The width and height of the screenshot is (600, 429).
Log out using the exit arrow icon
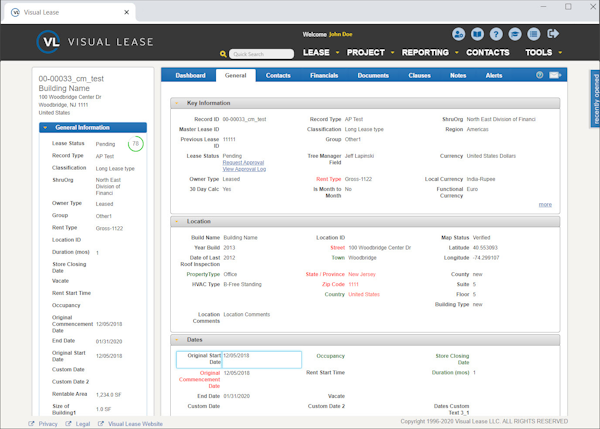click(553, 34)
